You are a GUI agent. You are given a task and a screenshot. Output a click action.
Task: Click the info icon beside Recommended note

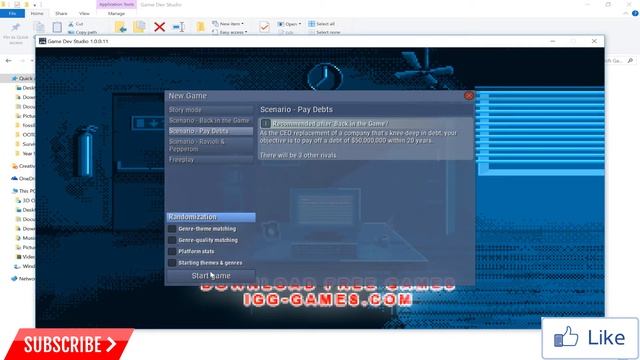point(265,123)
